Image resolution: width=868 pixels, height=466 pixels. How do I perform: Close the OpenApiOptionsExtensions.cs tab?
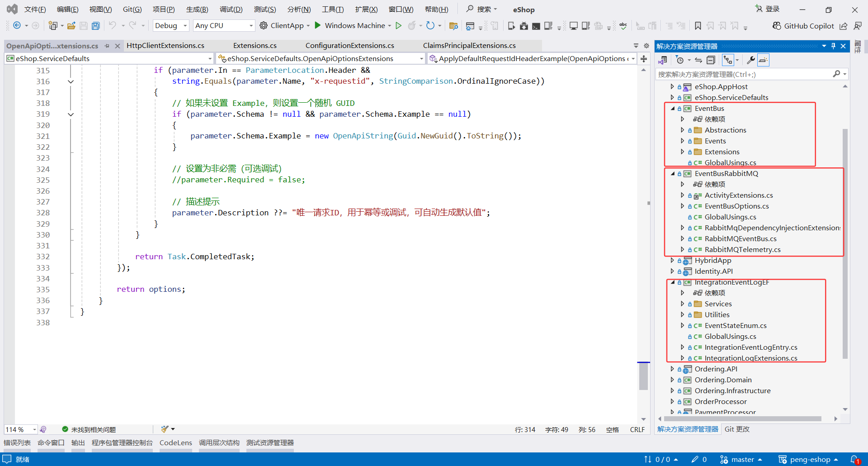click(x=118, y=46)
